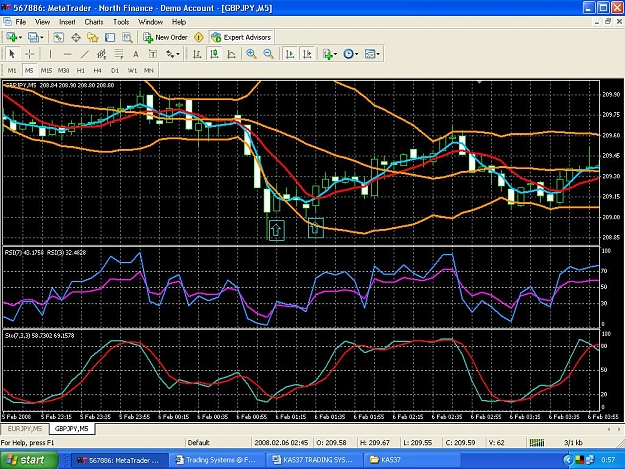625x469 pixels.
Task: Select the M1 timeframe
Action: pyautogui.click(x=12, y=71)
